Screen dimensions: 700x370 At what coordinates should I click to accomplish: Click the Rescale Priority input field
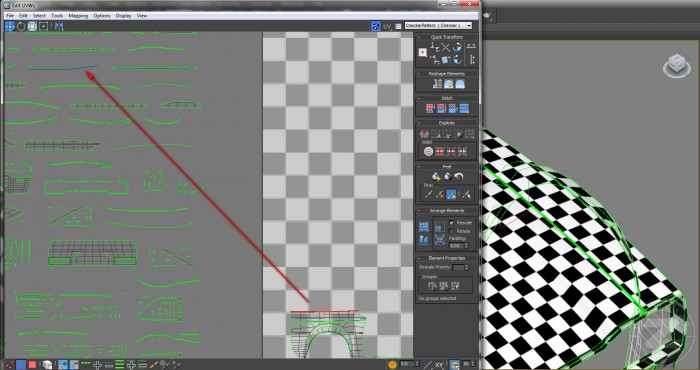click(458, 267)
